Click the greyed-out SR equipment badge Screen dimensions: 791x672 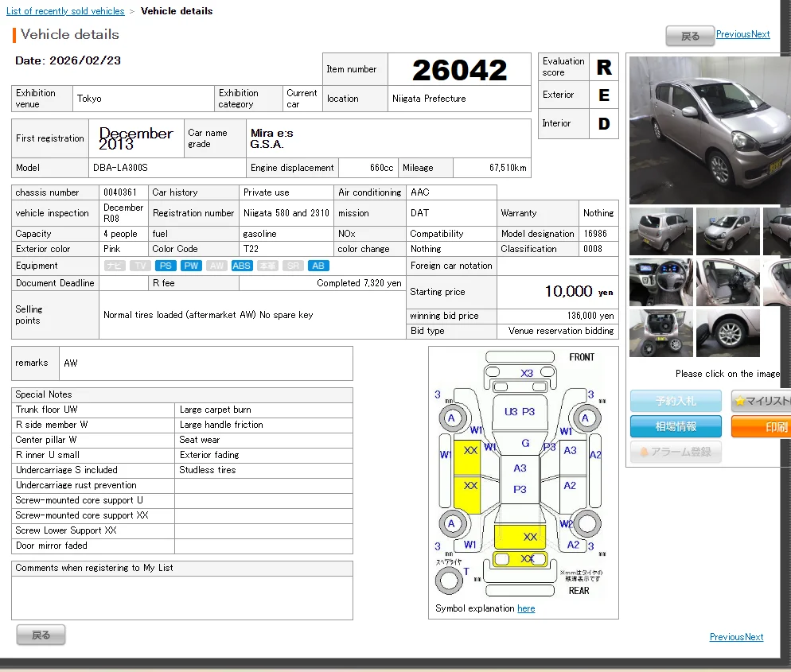tap(293, 266)
